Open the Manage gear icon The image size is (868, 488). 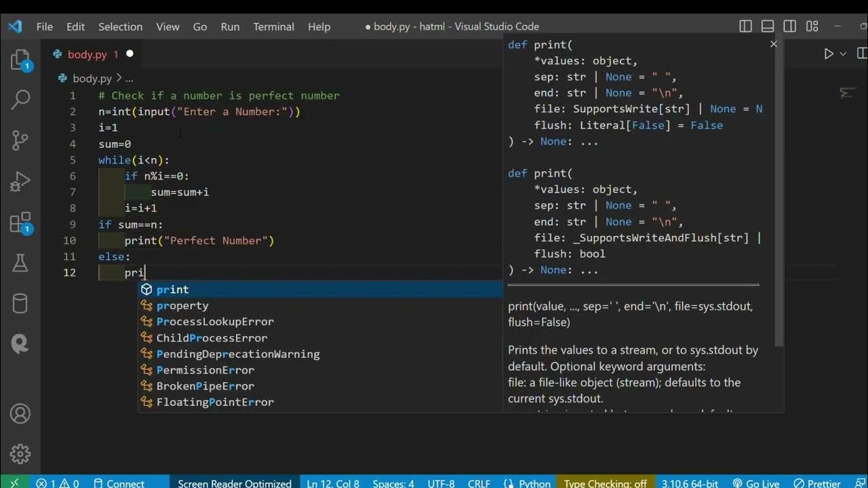coord(20,453)
